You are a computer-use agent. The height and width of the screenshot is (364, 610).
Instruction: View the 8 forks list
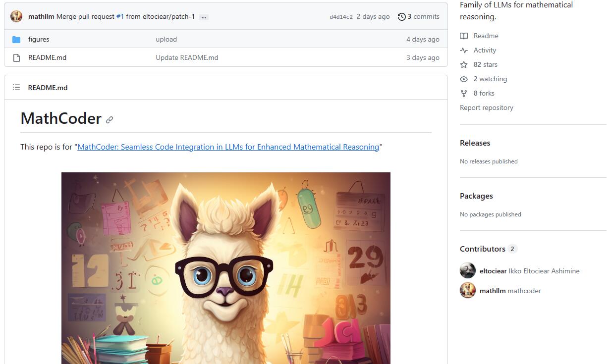tap(484, 93)
